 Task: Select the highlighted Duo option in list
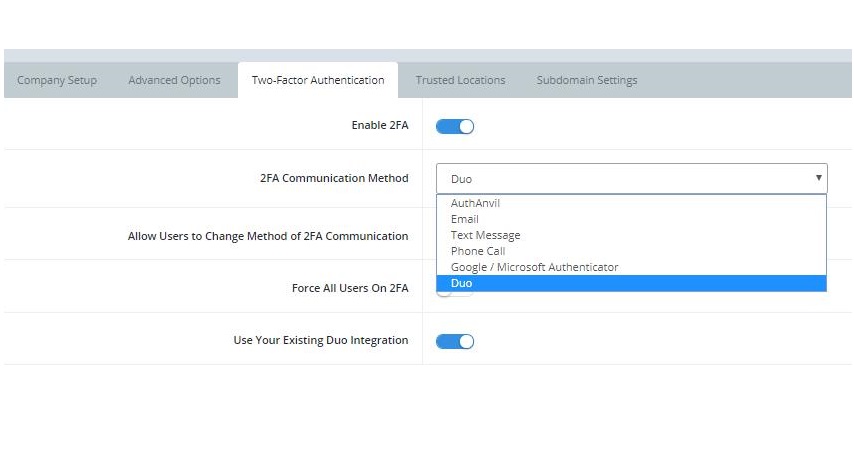point(461,283)
